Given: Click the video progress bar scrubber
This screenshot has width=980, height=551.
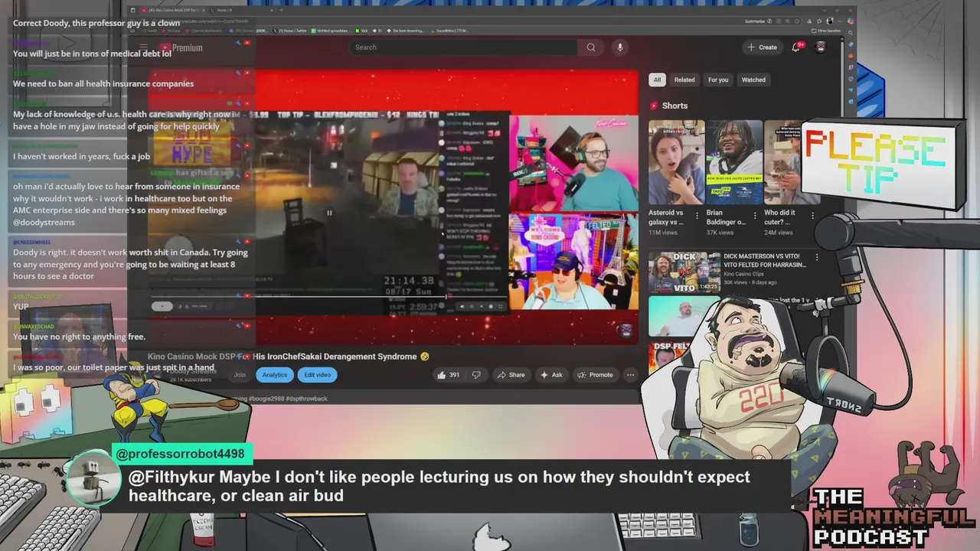Looking at the screenshot, I should [x=446, y=296].
